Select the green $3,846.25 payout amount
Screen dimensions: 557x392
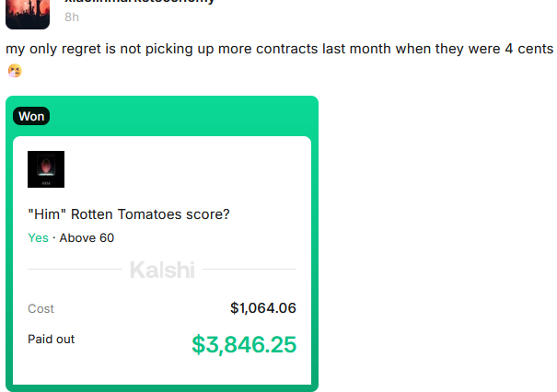pos(244,344)
